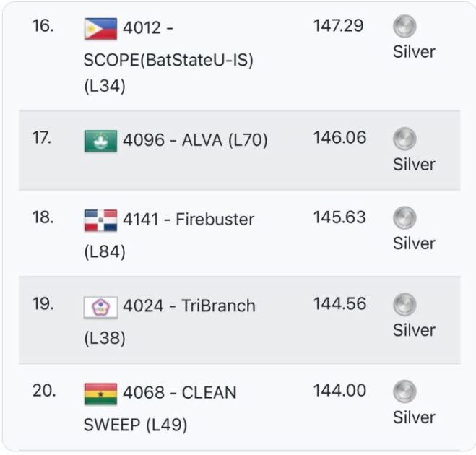Screen dimensions: 476x455
Task: Click the silver medal icon for rank 16
Action: click(x=404, y=27)
